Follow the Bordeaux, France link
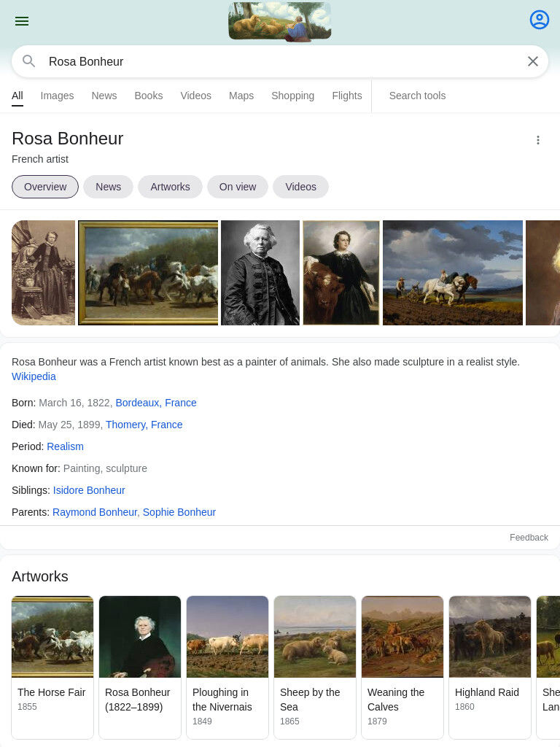The image size is (560, 747). tap(156, 403)
